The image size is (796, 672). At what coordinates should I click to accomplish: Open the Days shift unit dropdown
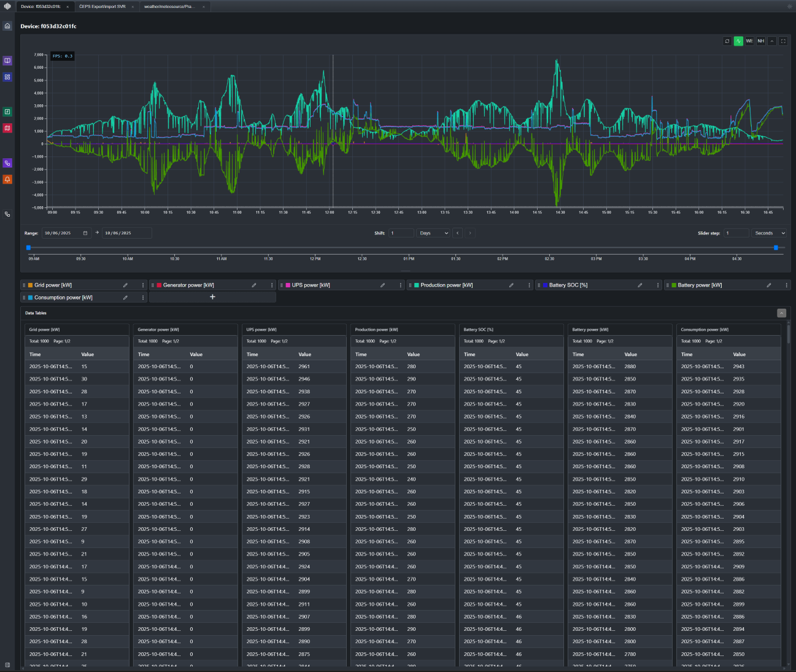coord(433,233)
